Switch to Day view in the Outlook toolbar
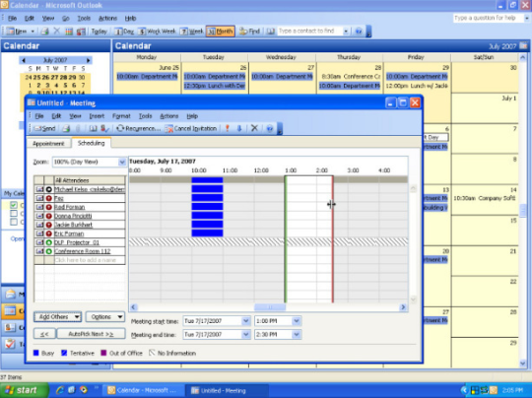 coord(124,32)
